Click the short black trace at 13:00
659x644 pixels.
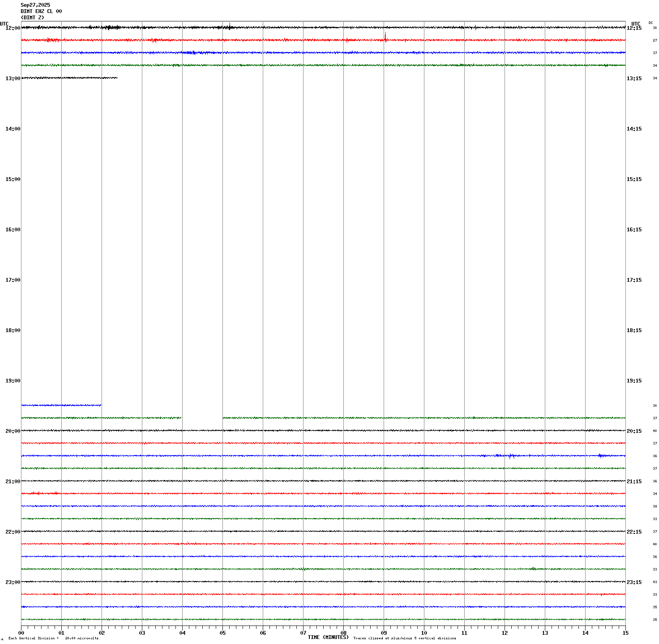(x=69, y=78)
